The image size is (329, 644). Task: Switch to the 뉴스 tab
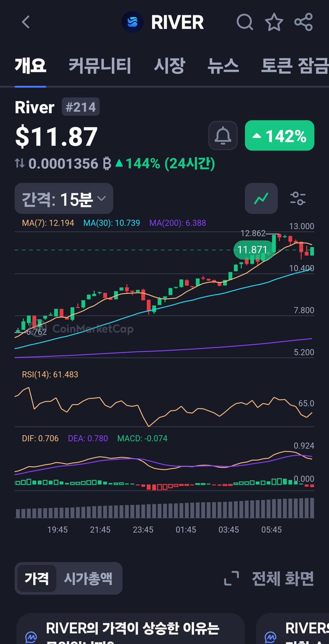[223, 66]
